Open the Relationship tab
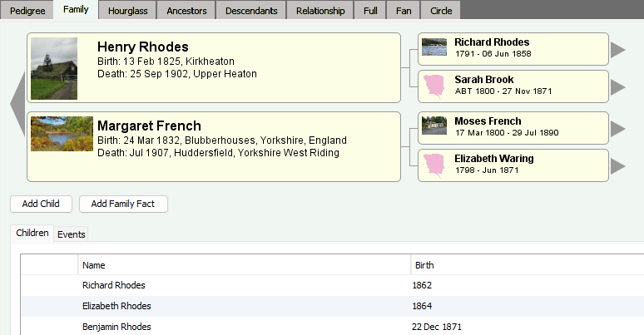Viewport: 644px width, 335px height. 320,11
